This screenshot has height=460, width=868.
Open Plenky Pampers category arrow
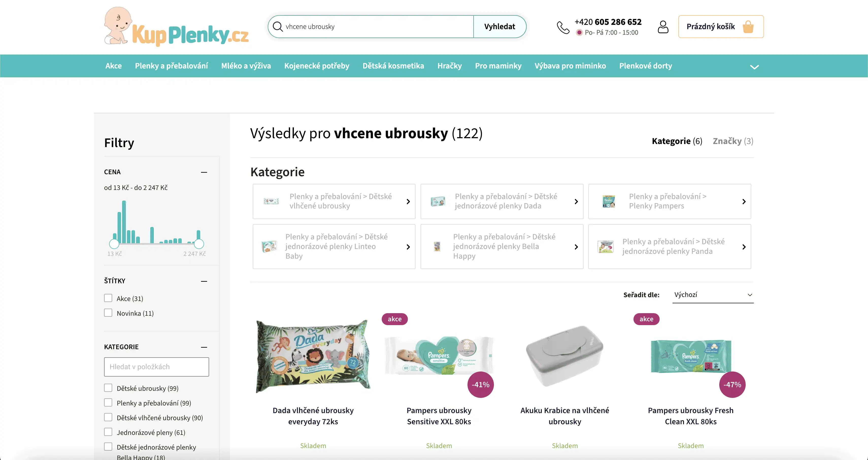tap(744, 201)
